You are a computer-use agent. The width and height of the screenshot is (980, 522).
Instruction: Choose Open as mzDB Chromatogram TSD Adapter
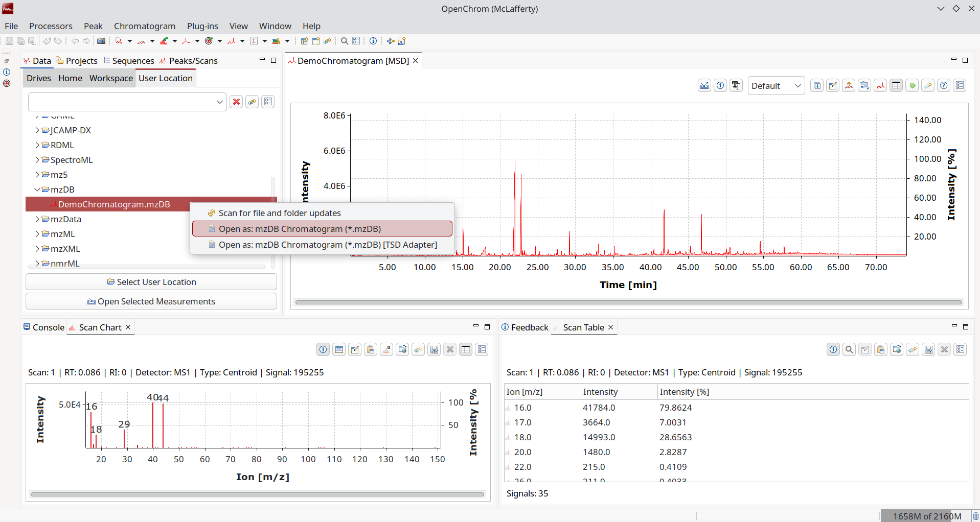pyautogui.click(x=327, y=245)
